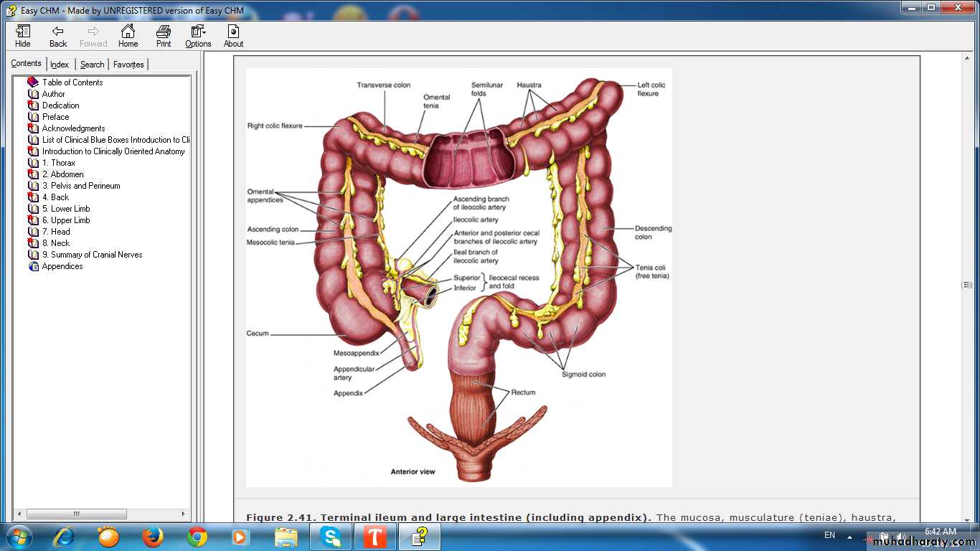Click the large intestine anatomy figure

pos(458,277)
